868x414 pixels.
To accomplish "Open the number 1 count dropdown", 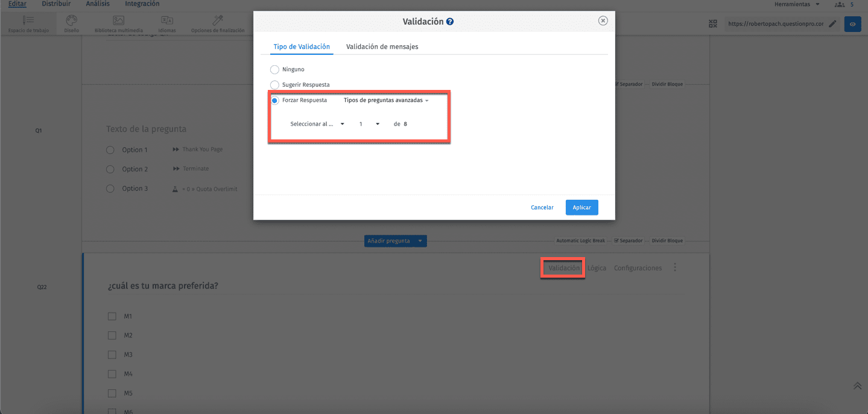I will tap(369, 124).
